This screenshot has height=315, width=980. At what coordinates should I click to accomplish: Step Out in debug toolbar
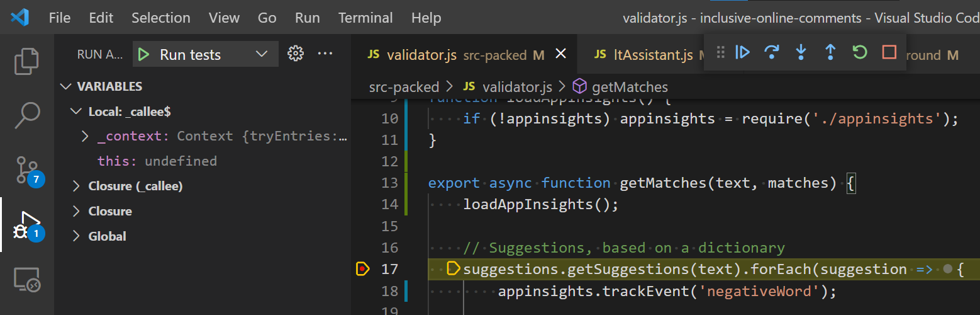pyautogui.click(x=830, y=52)
